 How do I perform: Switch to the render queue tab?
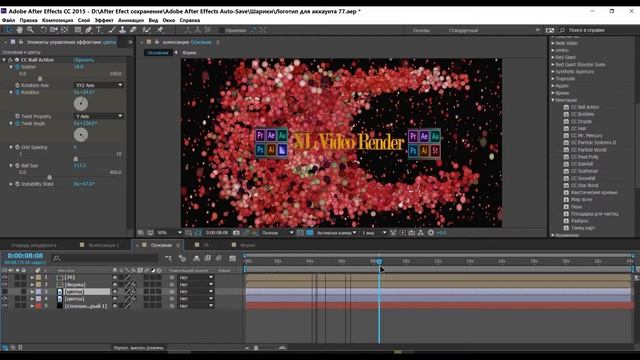pyautogui.click(x=34, y=245)
